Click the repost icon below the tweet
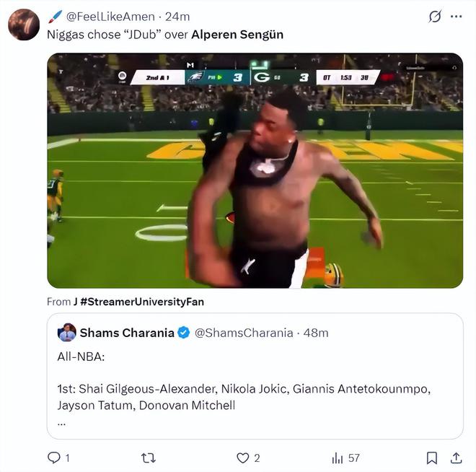Screen dimensions: 476x472 [149, 458]
